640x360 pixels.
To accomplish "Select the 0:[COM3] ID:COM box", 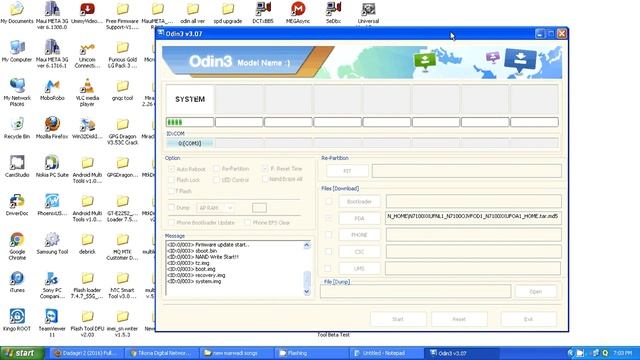I will click(x=190, y=143).
